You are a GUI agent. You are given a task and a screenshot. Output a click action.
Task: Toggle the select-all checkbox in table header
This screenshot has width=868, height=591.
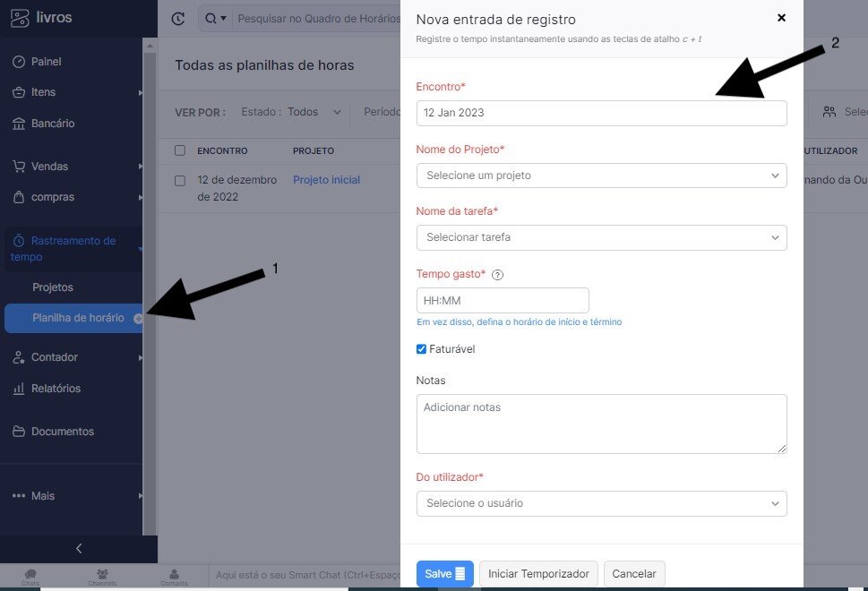[x=180, y=150]
